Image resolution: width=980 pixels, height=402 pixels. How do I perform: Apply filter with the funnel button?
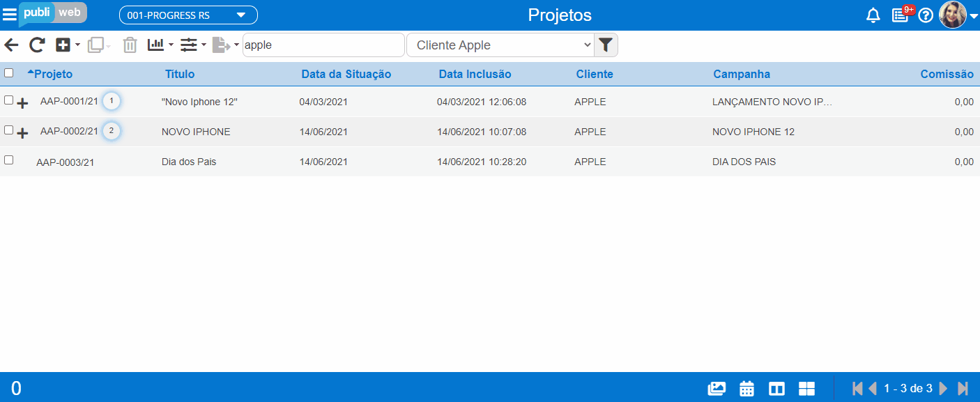[x=606, y=45]
